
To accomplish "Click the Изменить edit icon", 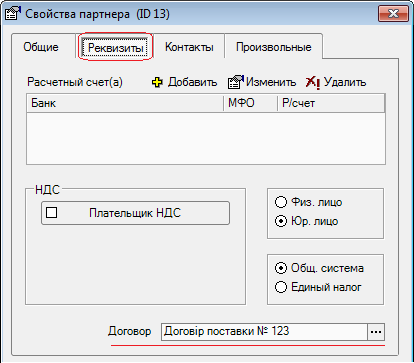I will point(236,82).
